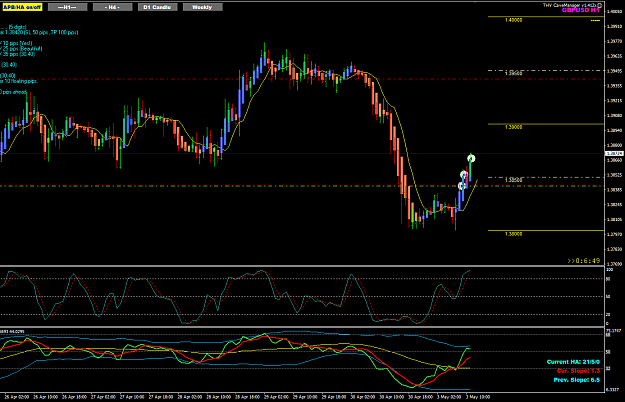Select the D1 Candle button
625x402 pixels.
[x=157, y=7]
